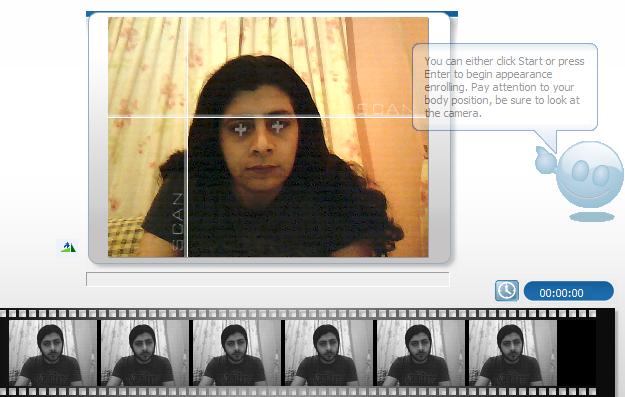Select the fifth filmstrip thumbnail

tap(421, 353)
